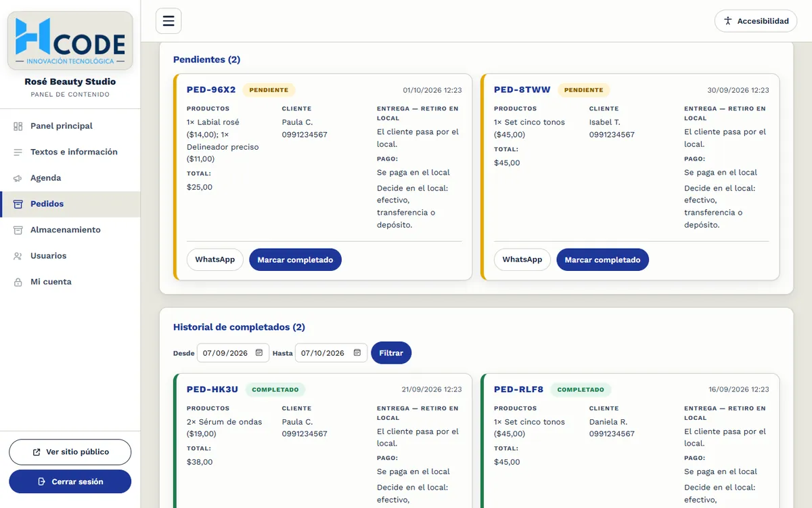Screen dimensions: 812x508
Task: Click the COMPLETADO badge on PED-RLF8
Action: point(581,389)
